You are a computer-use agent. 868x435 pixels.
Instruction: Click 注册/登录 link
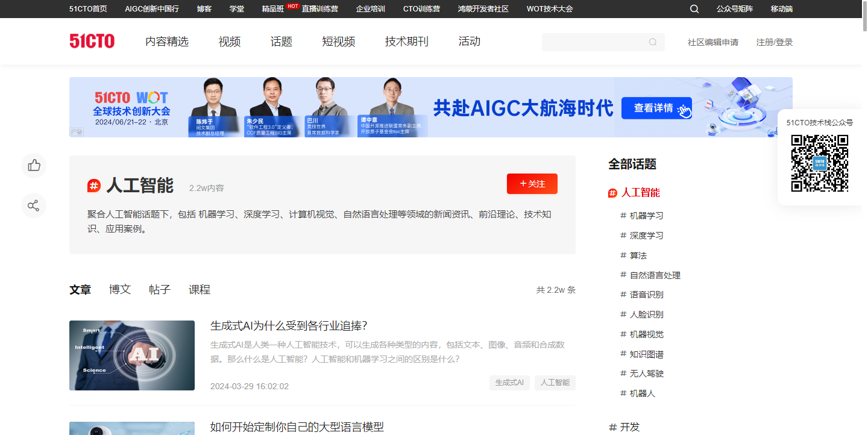(x=775, y=42)
